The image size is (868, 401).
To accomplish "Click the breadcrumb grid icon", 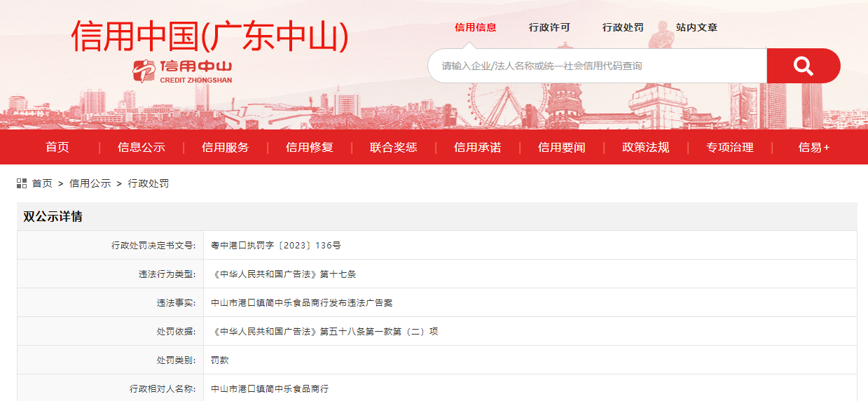I will 22,183.
